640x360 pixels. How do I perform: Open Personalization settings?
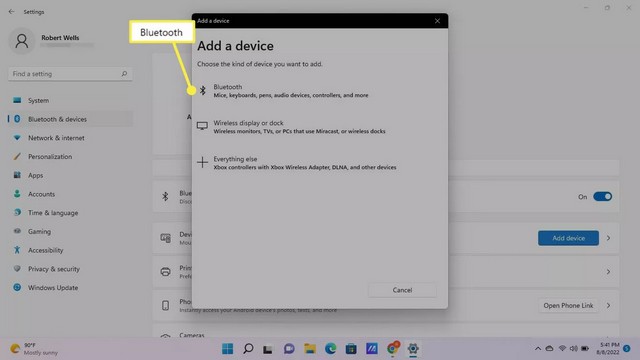click(70, 157)
